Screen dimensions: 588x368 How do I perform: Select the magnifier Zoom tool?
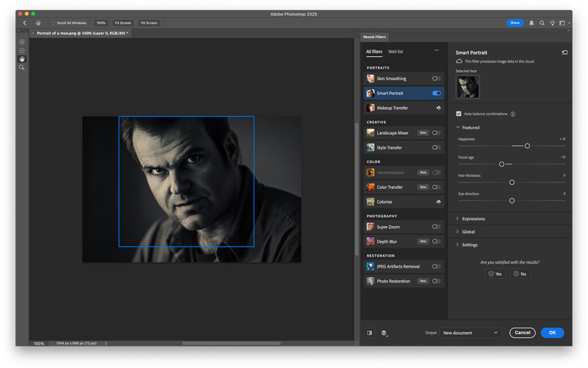22,67
